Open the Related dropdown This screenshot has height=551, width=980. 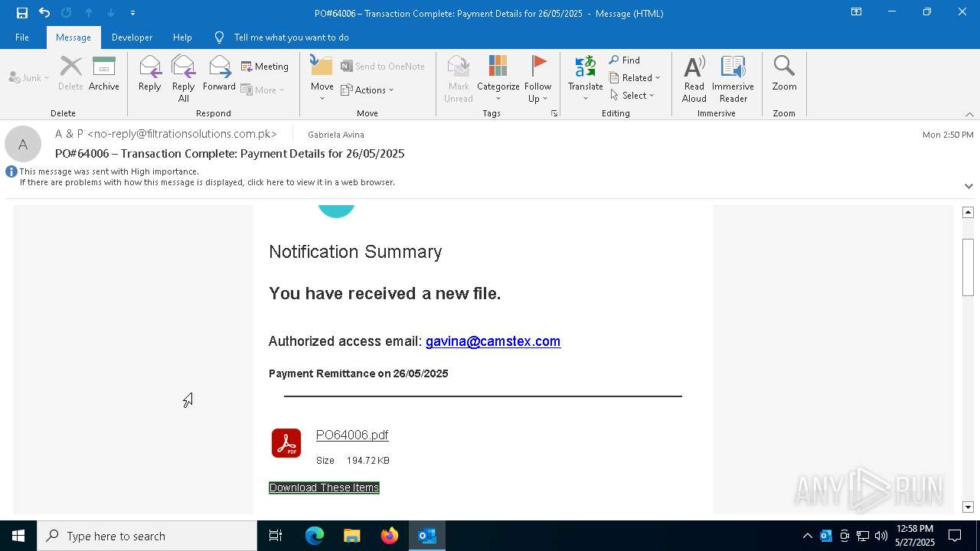[635, 78]
